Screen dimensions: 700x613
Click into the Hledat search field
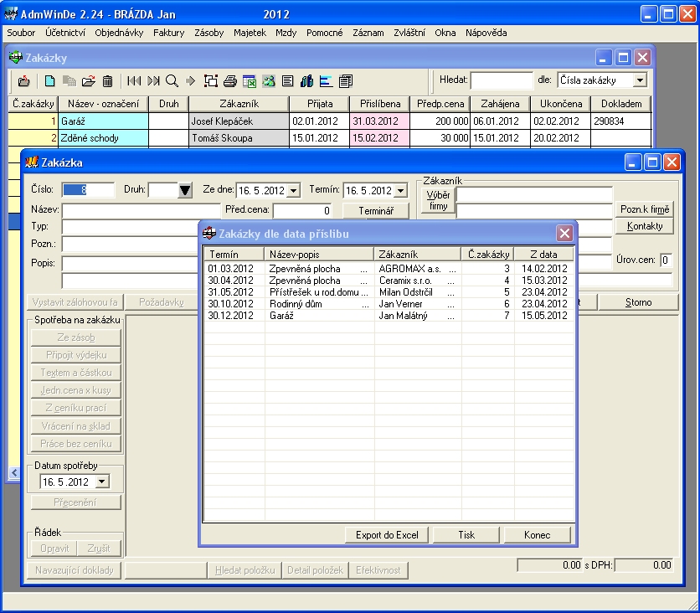(x=502, y=80)
